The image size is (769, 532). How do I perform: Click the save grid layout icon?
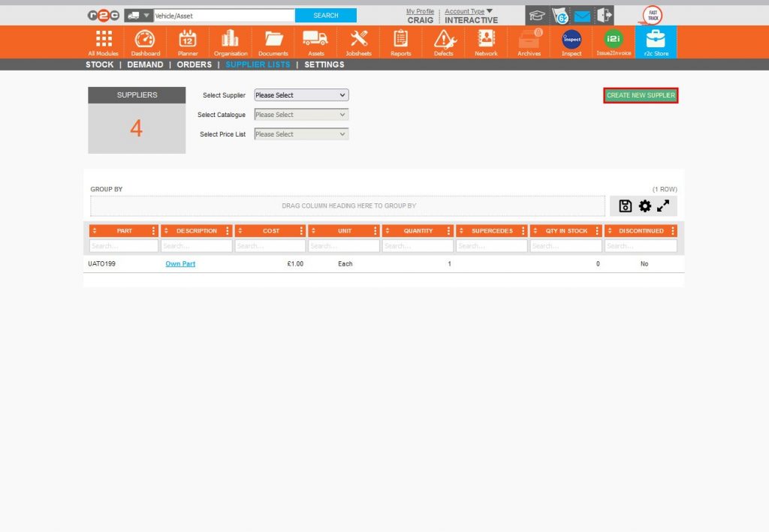pyautogui.click(x=626, y=206)
